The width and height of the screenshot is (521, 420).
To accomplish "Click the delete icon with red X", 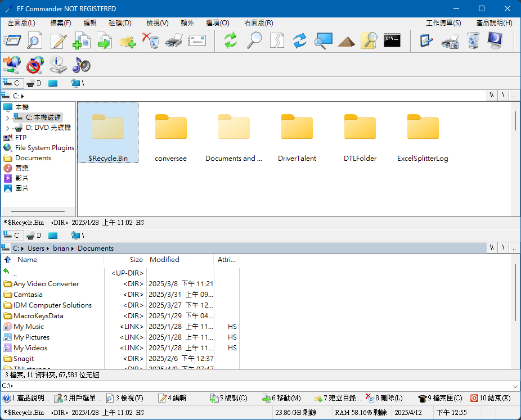I will click(150, 40).
